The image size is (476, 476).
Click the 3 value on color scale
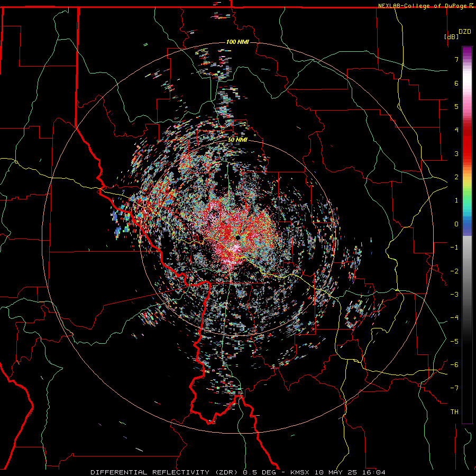[x=456, y=153]
